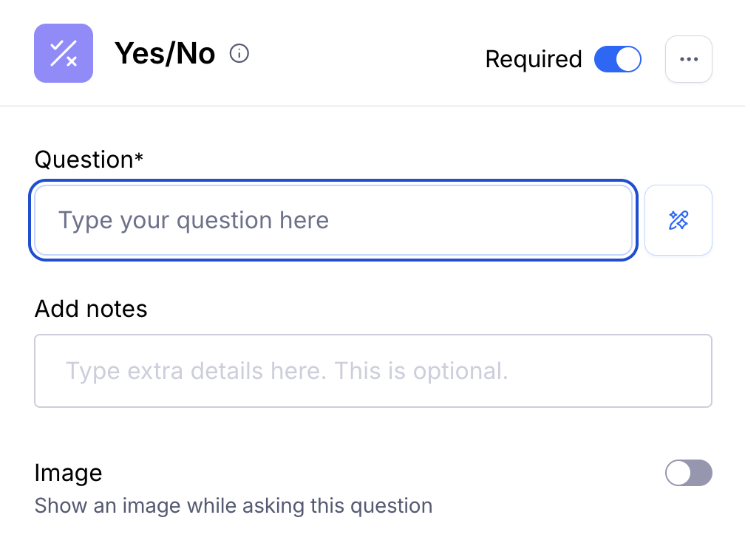Expand the ellipsis button beside Required
This screenshot has height=560, width=745.
tap(688, 59)
